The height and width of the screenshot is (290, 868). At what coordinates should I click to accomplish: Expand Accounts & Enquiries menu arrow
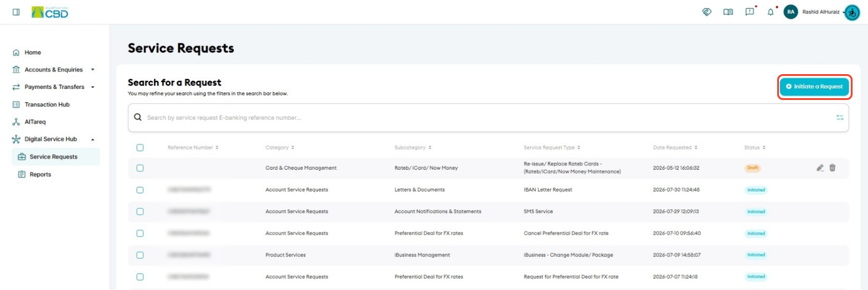tap(93, 70)
